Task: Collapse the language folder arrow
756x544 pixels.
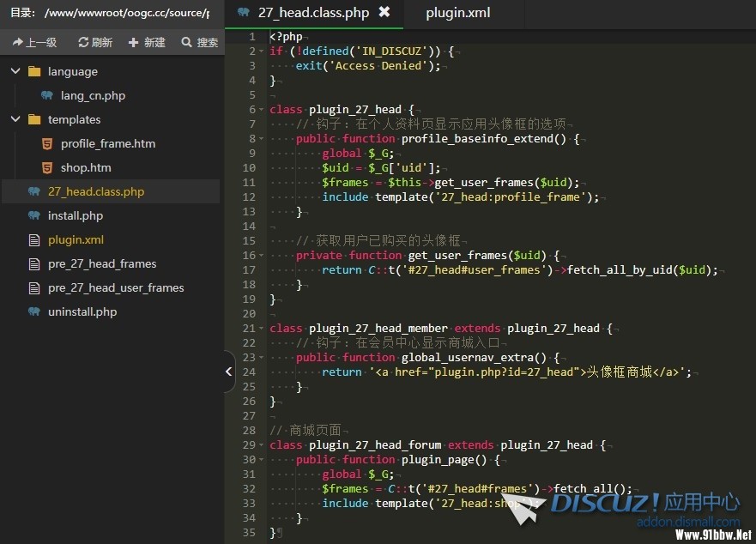Action: coord(15,71)
